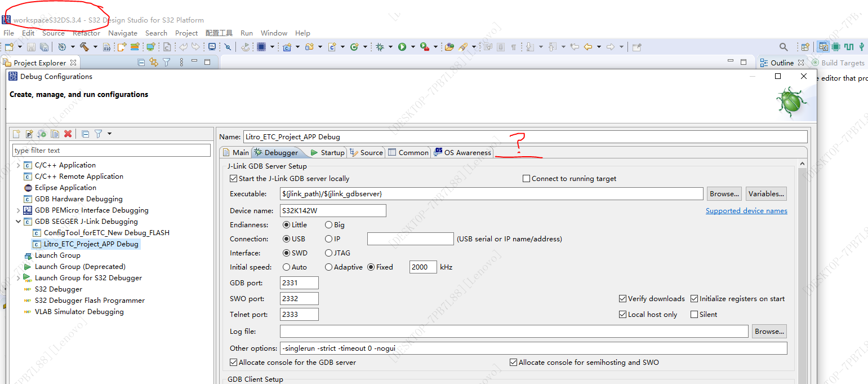This screenshot has width=868, height=384.
Task: Click the build hammer icon in the toolbar
Action: (84, 47)
